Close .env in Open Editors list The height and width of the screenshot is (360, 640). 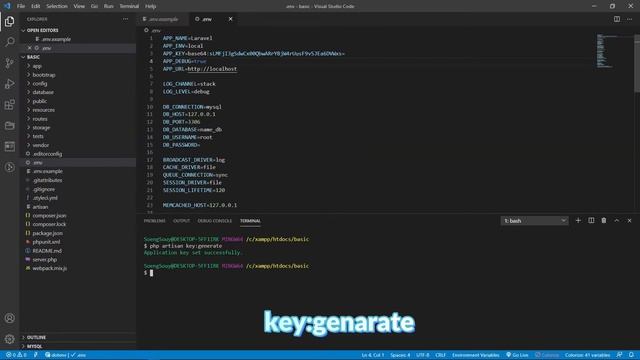29,48
